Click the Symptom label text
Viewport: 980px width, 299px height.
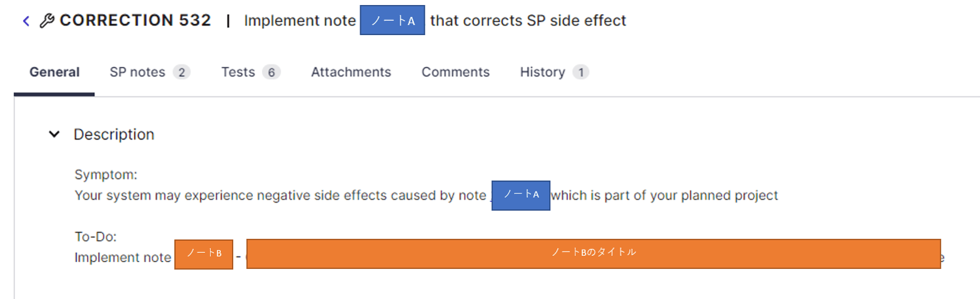tap(106, 175)
